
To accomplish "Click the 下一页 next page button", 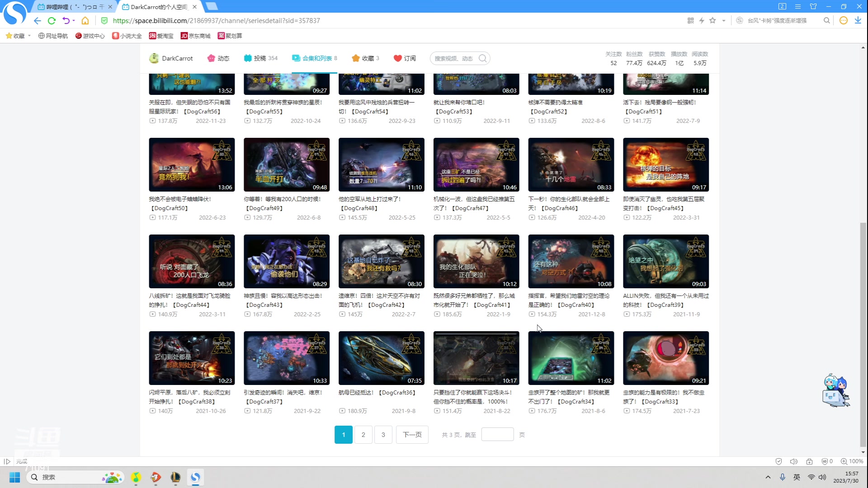I will (x=412, y=435).
